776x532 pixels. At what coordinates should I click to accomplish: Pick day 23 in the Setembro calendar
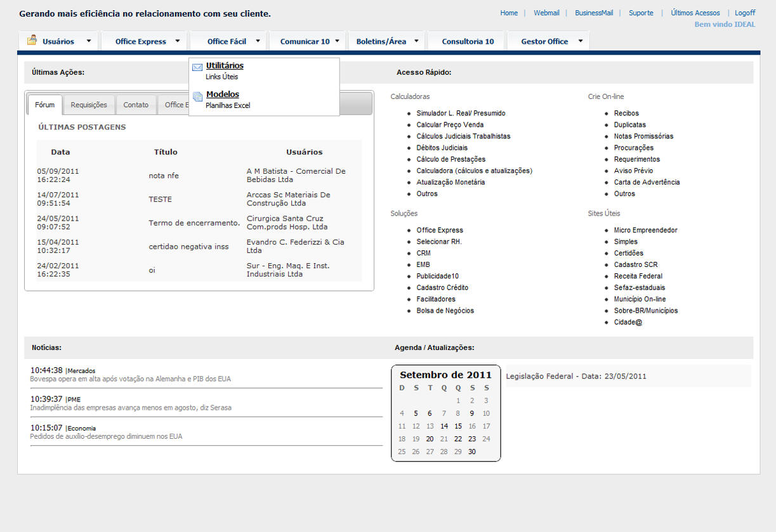pos(472,439)
